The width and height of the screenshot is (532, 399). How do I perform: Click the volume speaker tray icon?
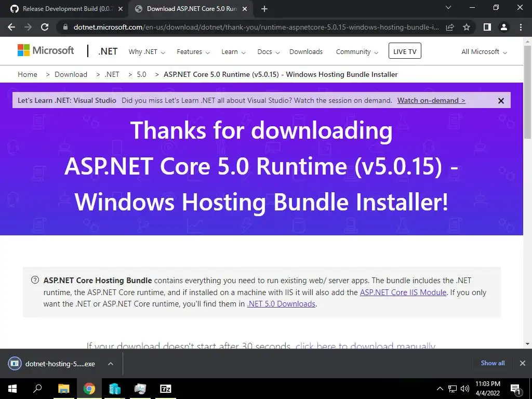[x=465, y=389]
